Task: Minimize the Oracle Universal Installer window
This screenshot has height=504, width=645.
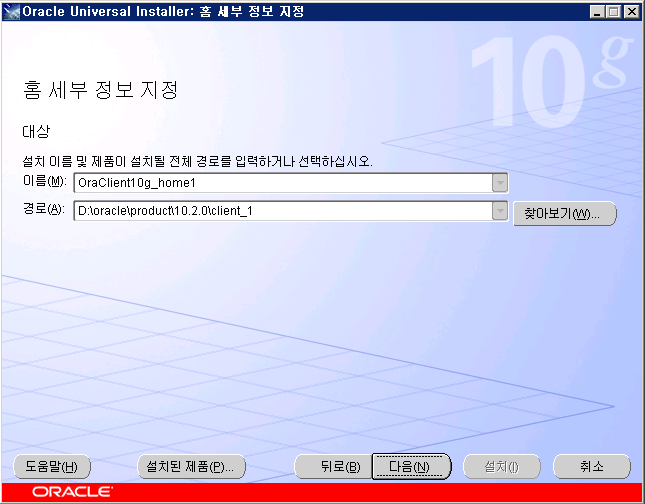Action: pyautogui.click(x=596, y=12)
